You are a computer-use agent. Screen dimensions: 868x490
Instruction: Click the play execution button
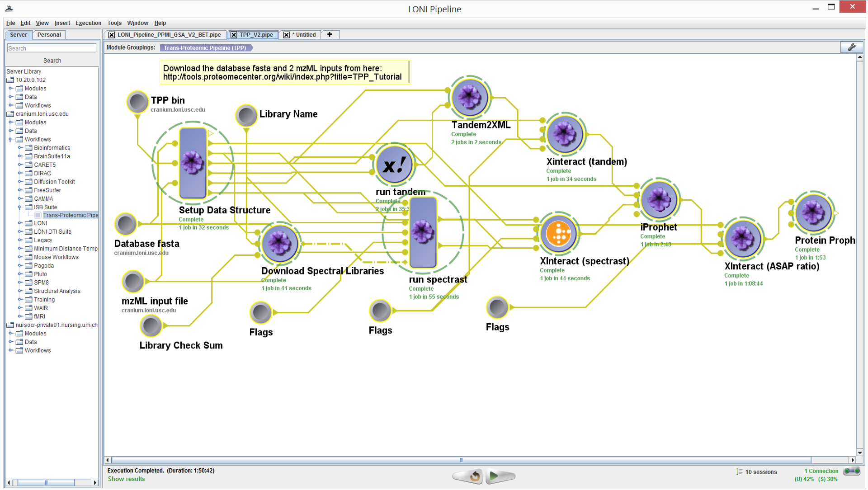pos(500,476)
